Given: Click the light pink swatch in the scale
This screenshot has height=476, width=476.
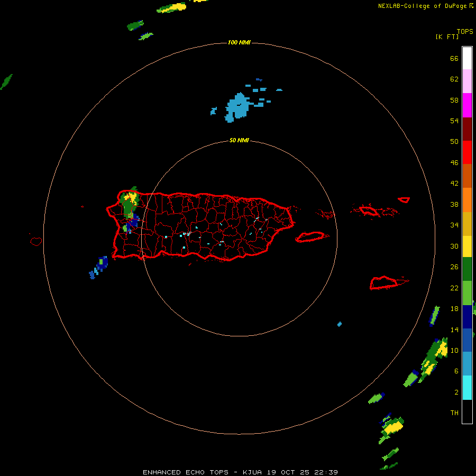Looking at the screenshot, I should tap(467, 81).
